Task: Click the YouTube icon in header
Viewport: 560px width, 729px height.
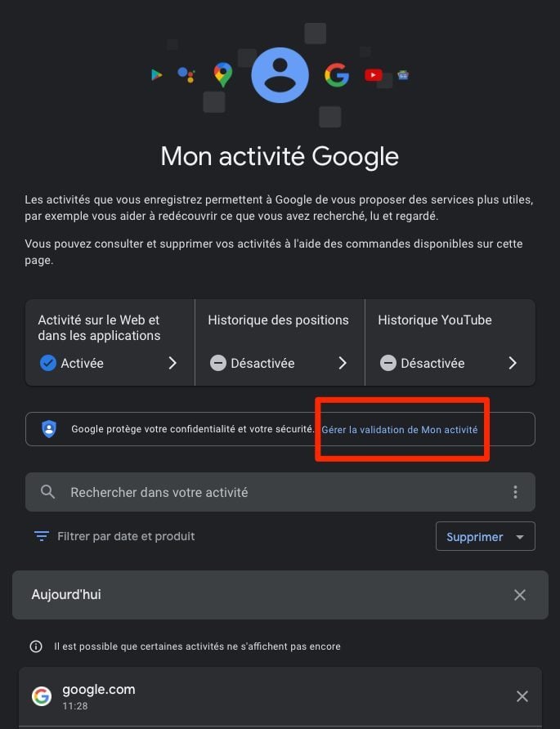Action: click(373, 75)
